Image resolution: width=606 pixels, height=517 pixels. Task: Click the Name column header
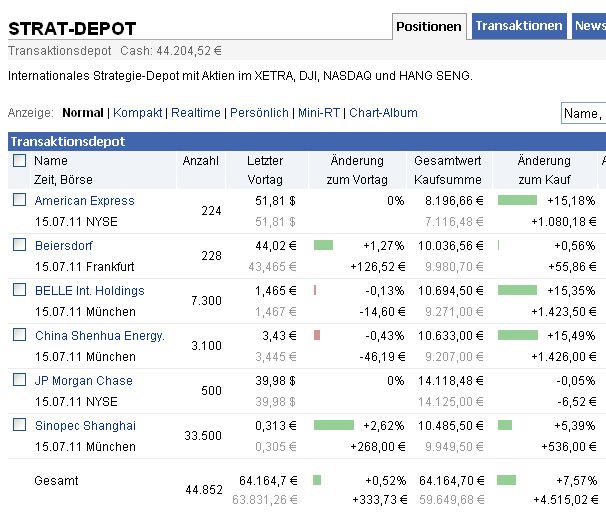click(51, 161)
